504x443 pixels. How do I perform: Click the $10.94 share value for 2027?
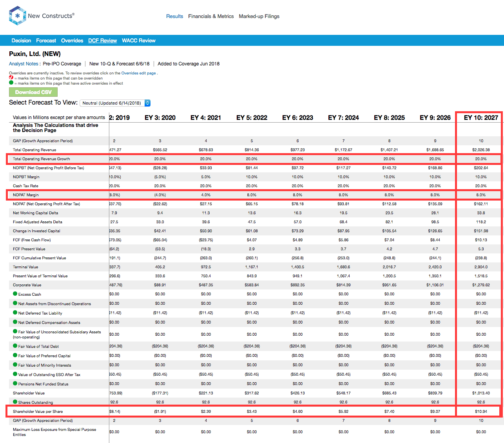pyautogui.click(x=481, y=412)
